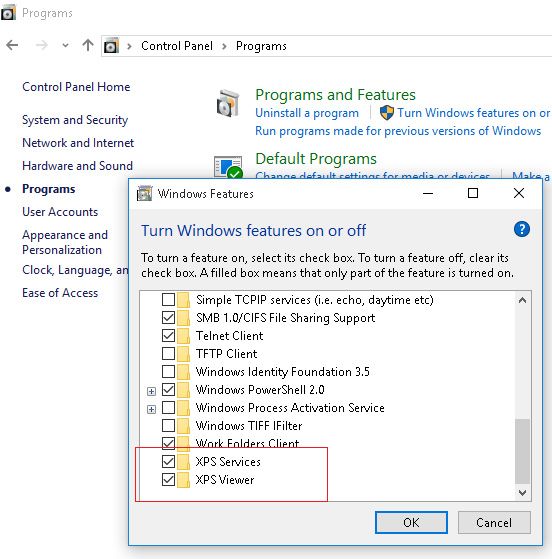Open Clock, Language category in sidebar
Image resolution: width=552 pixels, height=559 pixels.
click(75, 270)
